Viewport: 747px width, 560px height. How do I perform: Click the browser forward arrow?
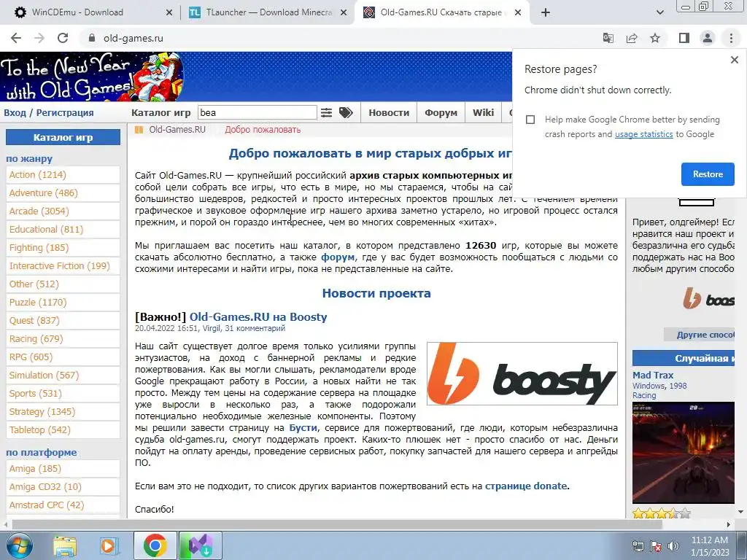click(x=39, y=38)
